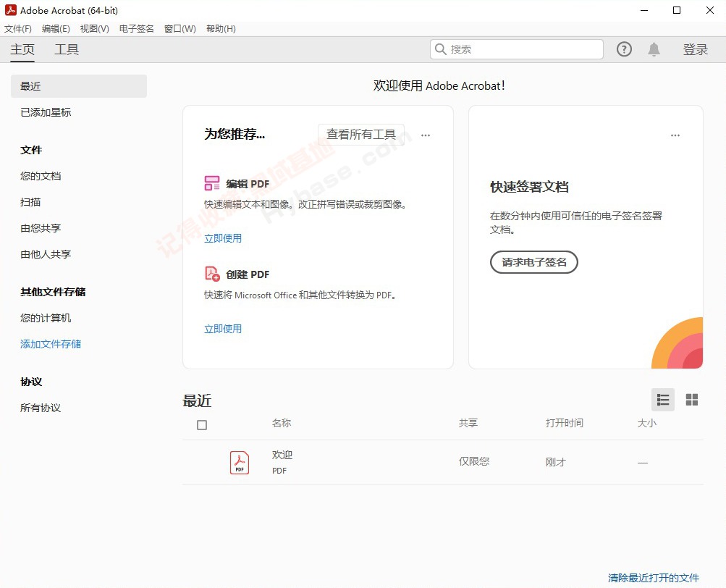Click 查看所有工具 button

361,135
